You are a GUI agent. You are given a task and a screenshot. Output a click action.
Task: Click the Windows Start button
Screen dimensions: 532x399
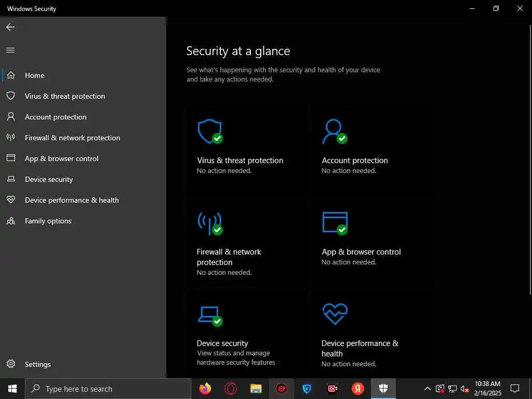pyautogui.click(x=12, y=389)
